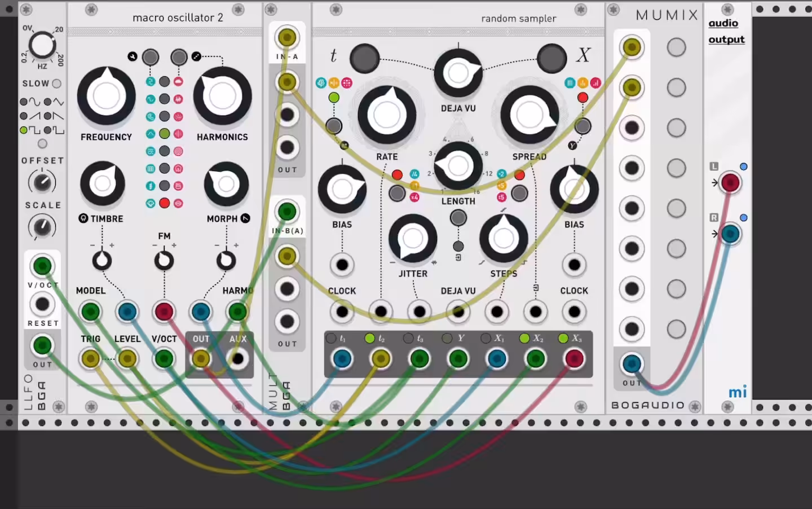Toggle MUMIX channel 8 mute button
812x509 pixels.
676,329
